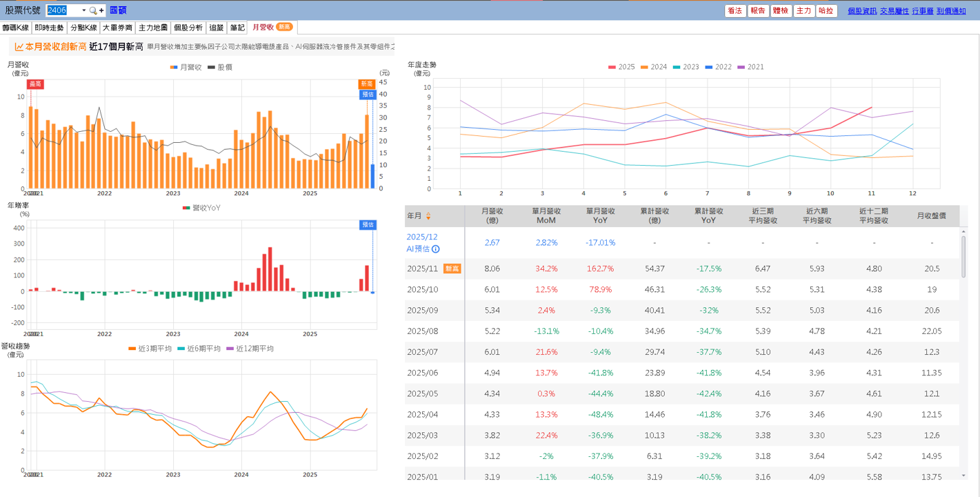This screenshot has width=980, height=497.
Task: Click the table scrollbar down arrow
Action: pos(963,475)
